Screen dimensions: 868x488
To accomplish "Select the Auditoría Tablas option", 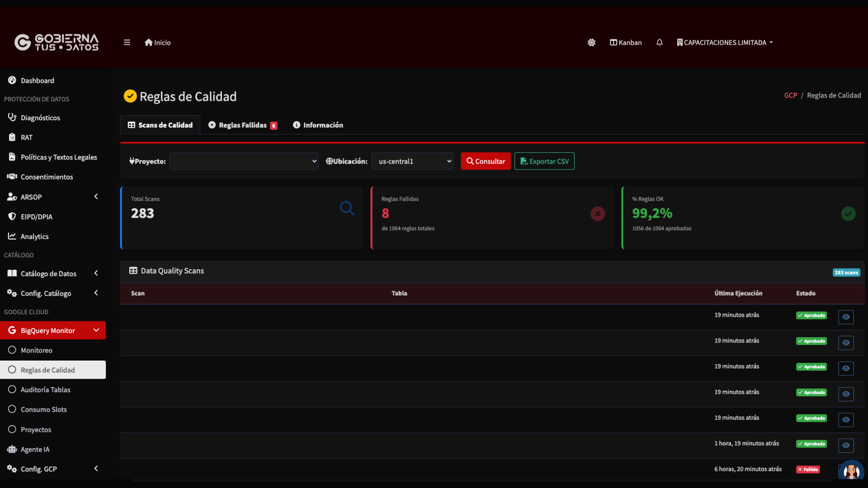I will pyautogui.click(x=46, y=389).
